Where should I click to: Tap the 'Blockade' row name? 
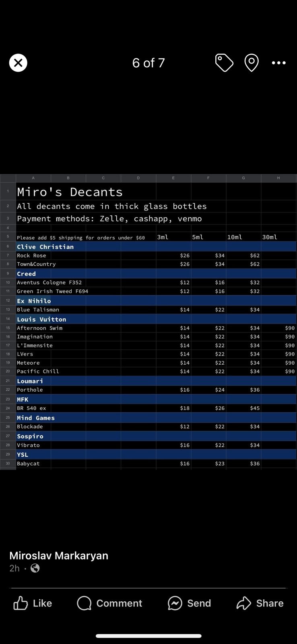coord(30,427)
